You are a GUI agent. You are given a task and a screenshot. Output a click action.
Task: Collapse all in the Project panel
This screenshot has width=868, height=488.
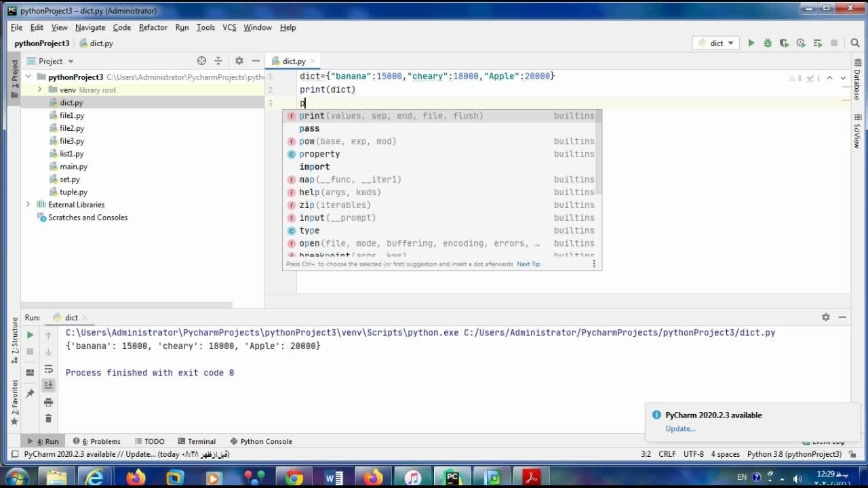click(218, 61)
